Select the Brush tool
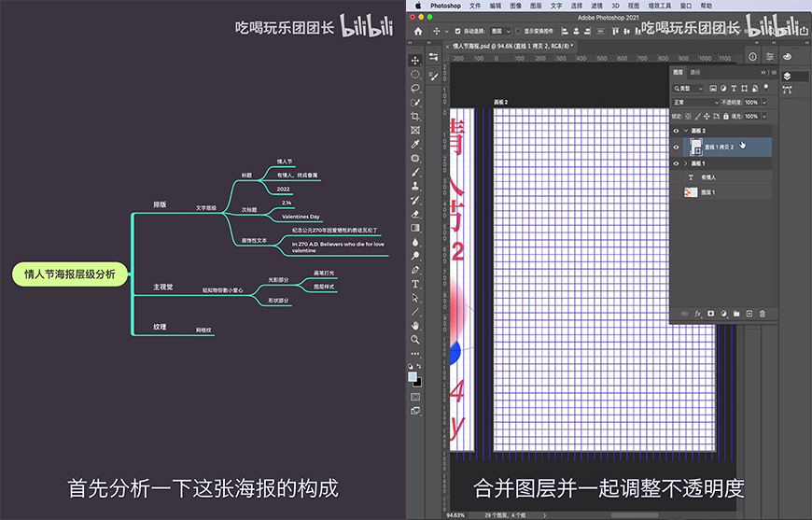The image size is (812, 520). (414, 173)
